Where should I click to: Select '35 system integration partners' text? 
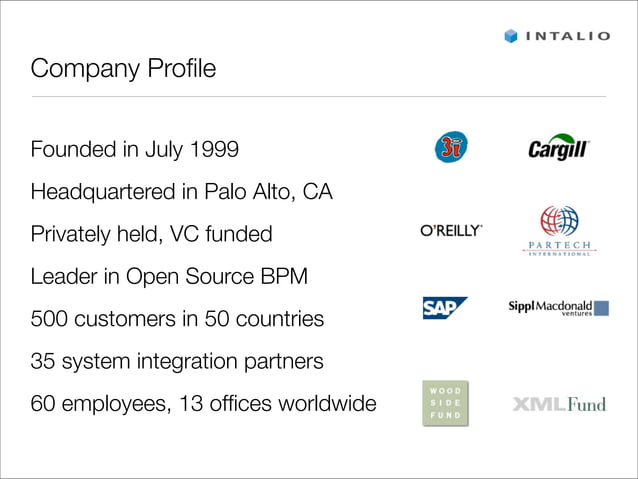click(177, 362)
